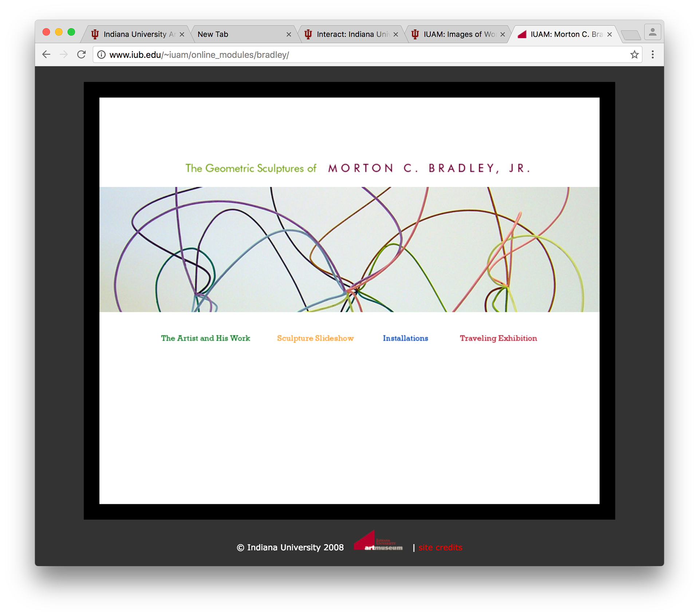Open the Traveling Exhibition link
The width and height of the screenshot is (699, 616).
tap(498, 338)
